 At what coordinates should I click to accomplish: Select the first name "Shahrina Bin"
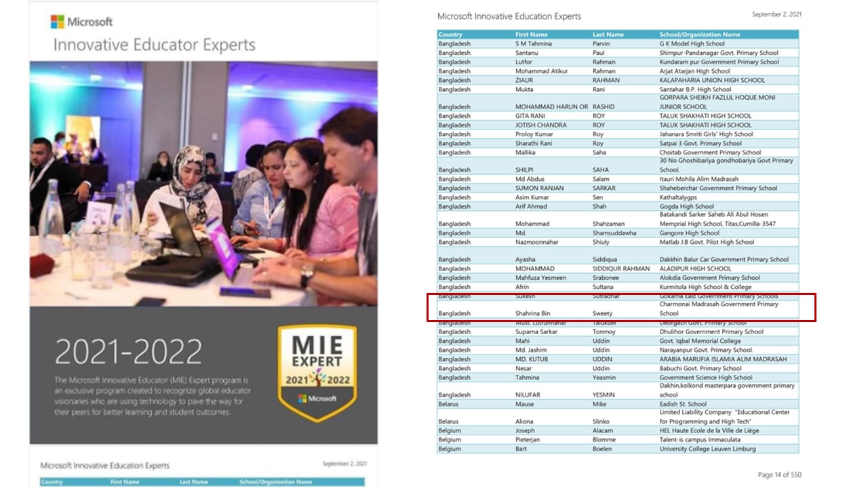(x=533, y=314)
